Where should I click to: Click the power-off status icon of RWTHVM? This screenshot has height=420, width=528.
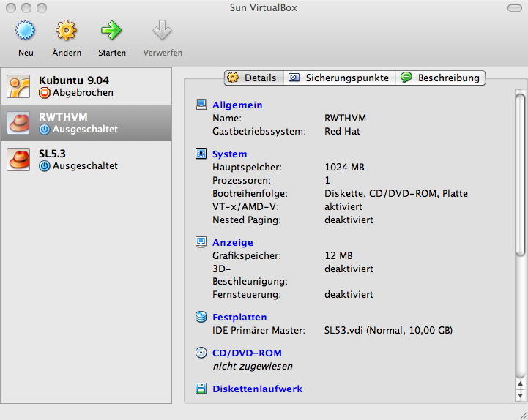[x=45, y=130]
